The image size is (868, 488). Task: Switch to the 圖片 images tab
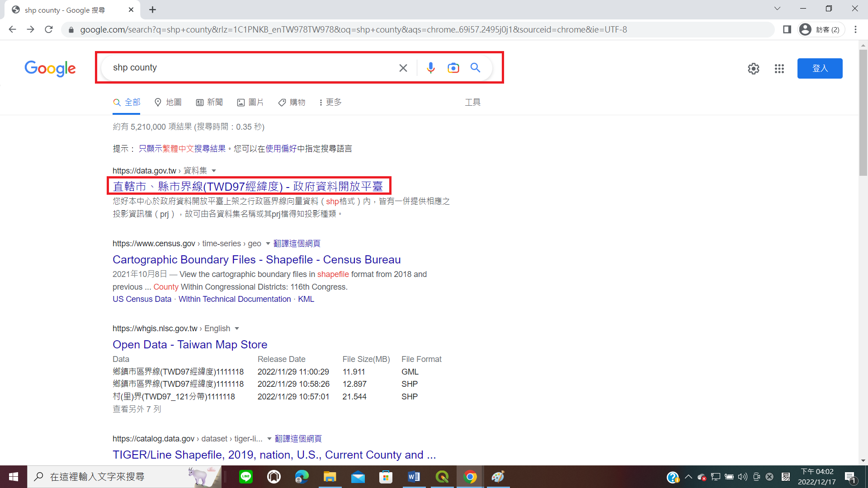tap(250, 103)
